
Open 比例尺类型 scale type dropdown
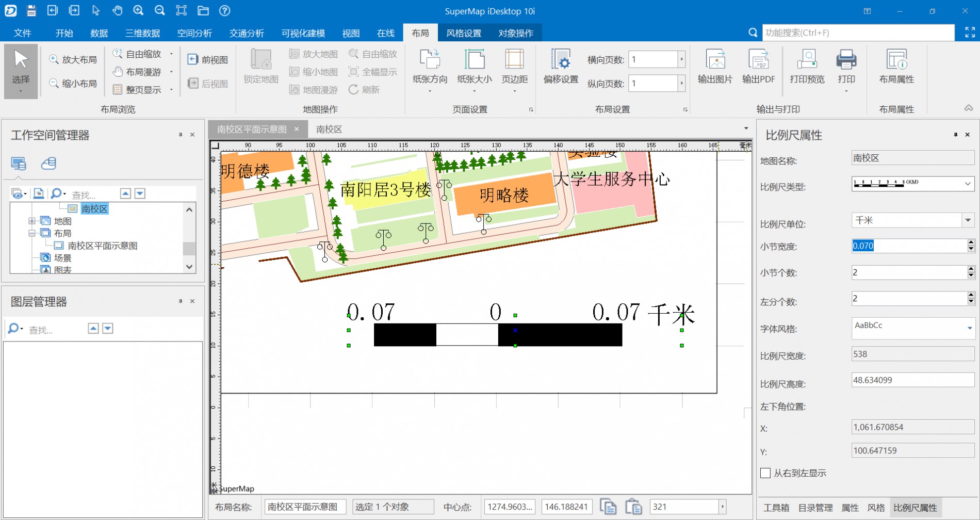[968, 184]
